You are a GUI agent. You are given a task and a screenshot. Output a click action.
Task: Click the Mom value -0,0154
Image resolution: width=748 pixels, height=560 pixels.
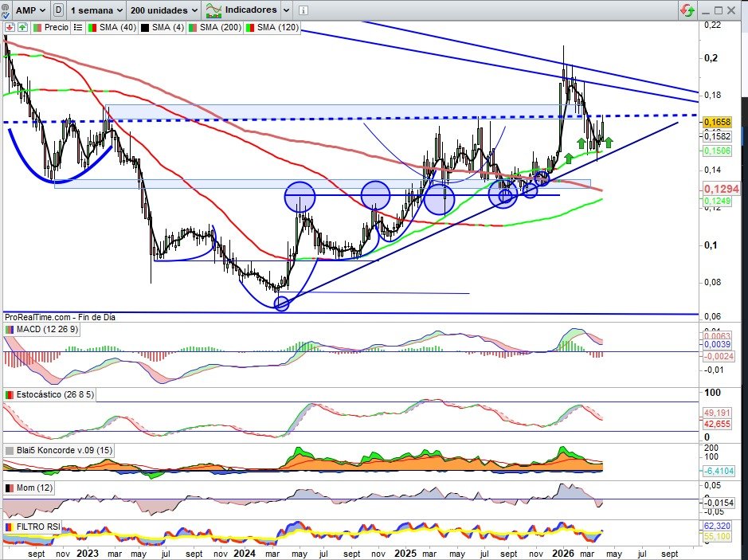coord(719,503)
